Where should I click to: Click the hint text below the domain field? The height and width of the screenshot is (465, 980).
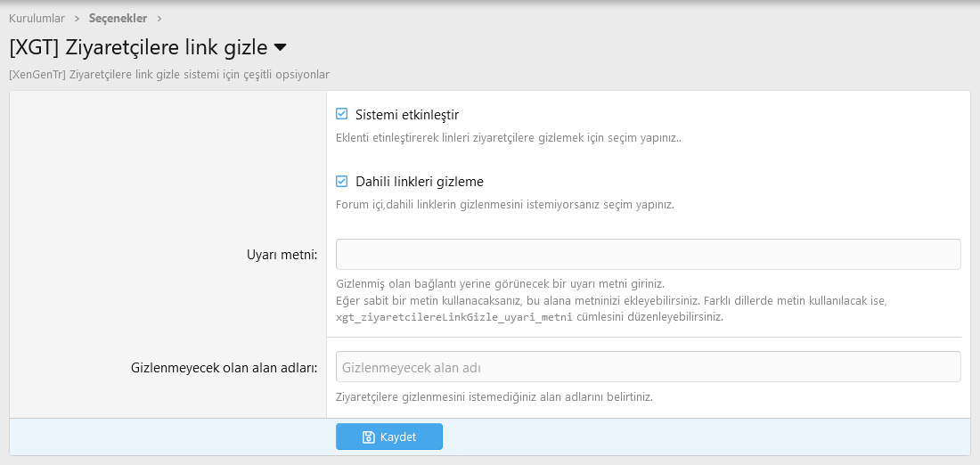(494, 396)
